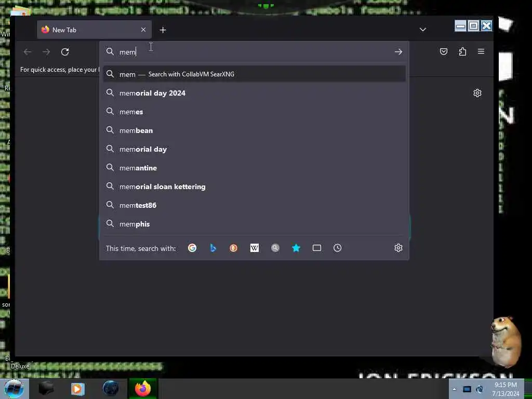Search this time with Bing icon
This screenshot has width=532, height=399.
click(x=213, y=248)
